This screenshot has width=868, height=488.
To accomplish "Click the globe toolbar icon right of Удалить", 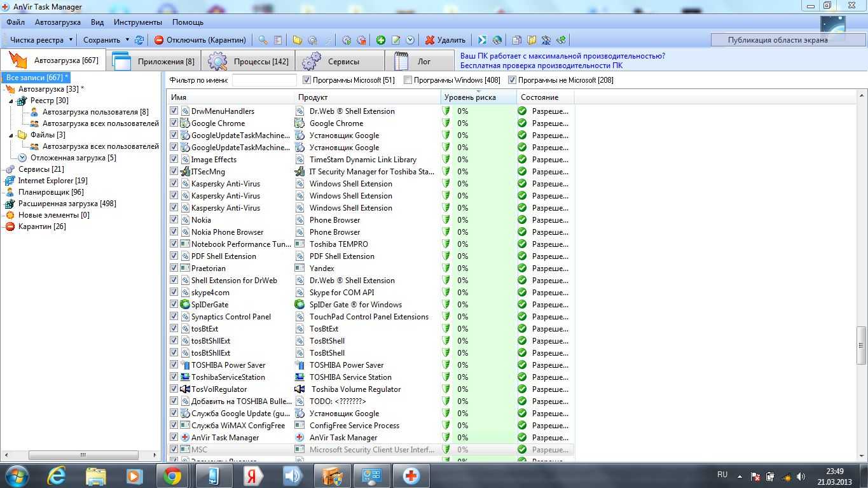I will click(x=497, y=39).
